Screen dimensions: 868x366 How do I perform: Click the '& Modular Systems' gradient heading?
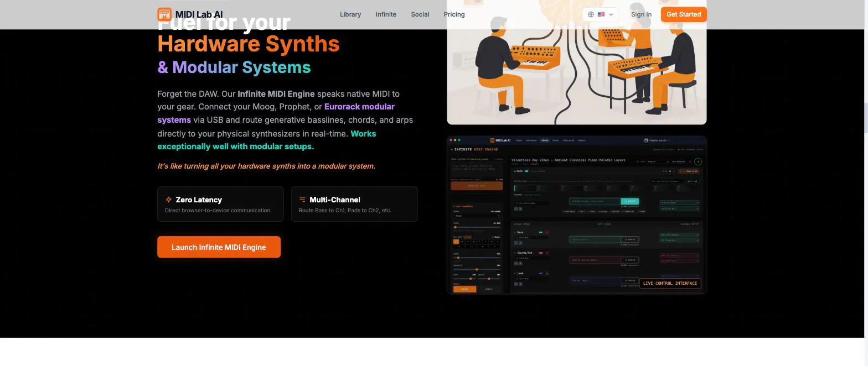[234, 67]
